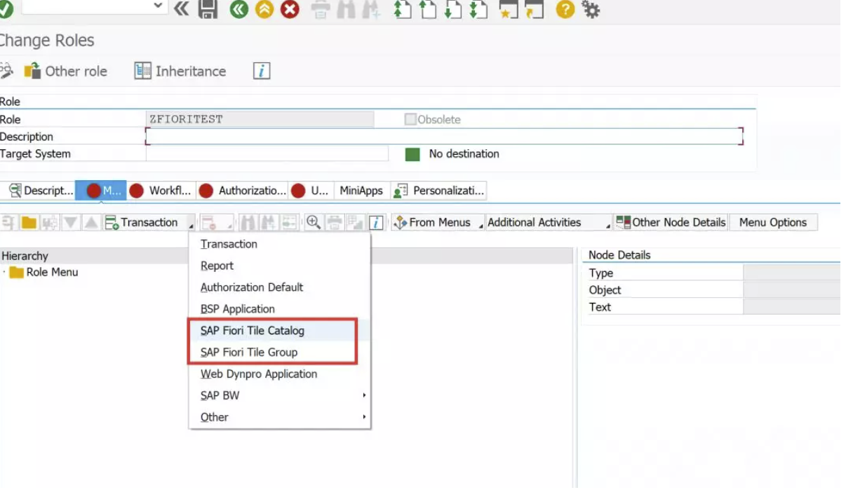Click the Find Next binoculars-plus icon
The image size is (846, 504).
[x=370, y=9]
